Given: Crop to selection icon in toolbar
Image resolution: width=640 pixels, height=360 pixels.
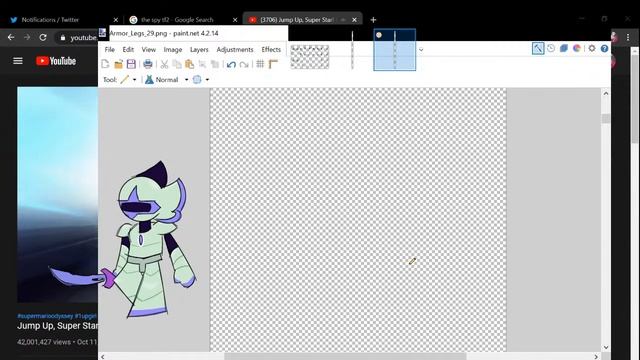Looking at the screenshot, I should coord(202,64).
